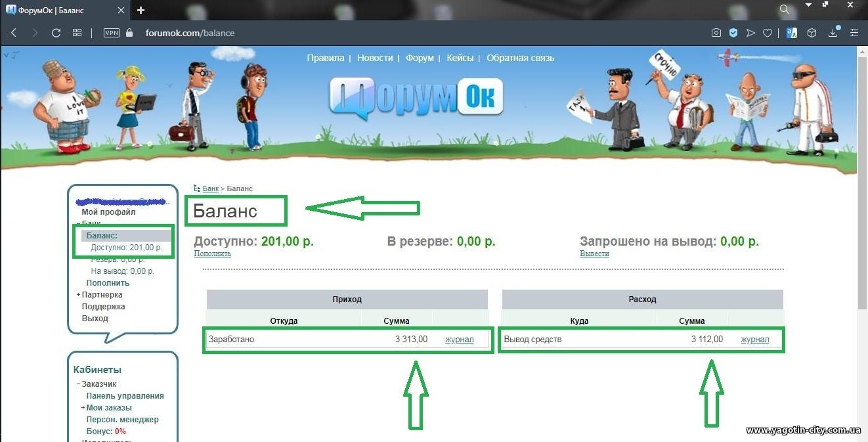Image resolution: width=868 pixels, height=442 pixels.
Task: Click the Запрошено на вывод: 0,00 р. text
Action: pyautogui.click(x=669, y=241)
